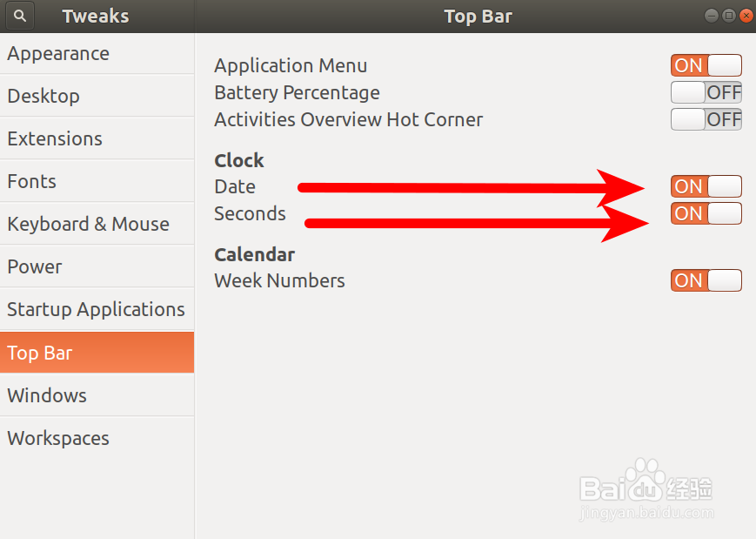Select Extensions in the sidebar

(97, 138)
